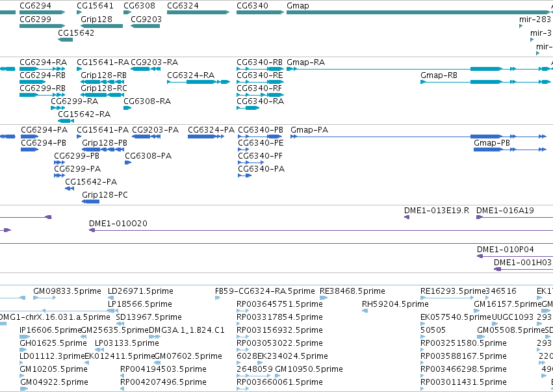Click the Grip128-PC protein
Screen dimensions: 553x392
[90, 202]
